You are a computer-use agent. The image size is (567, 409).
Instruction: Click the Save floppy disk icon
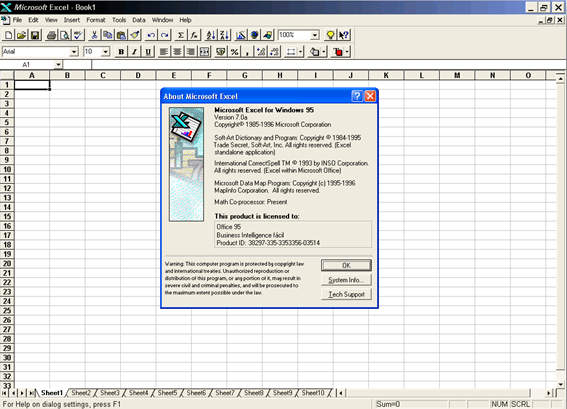tap(35, 35)
